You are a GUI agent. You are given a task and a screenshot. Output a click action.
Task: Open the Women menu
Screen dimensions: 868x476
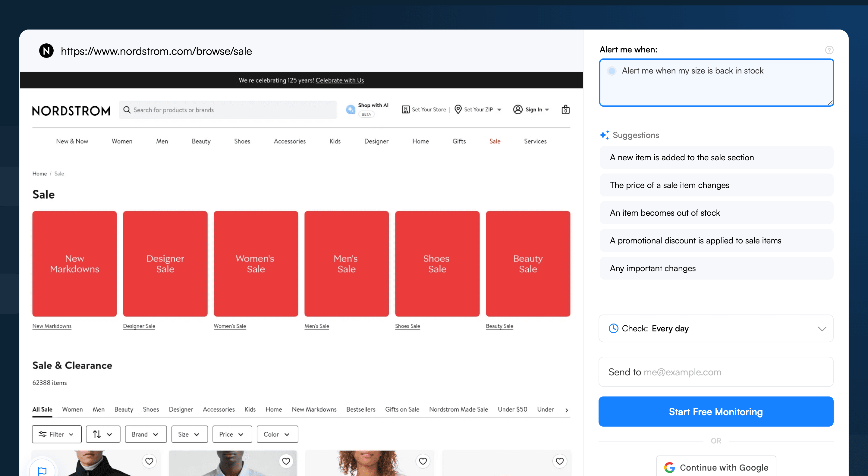[x=122, y=141]
